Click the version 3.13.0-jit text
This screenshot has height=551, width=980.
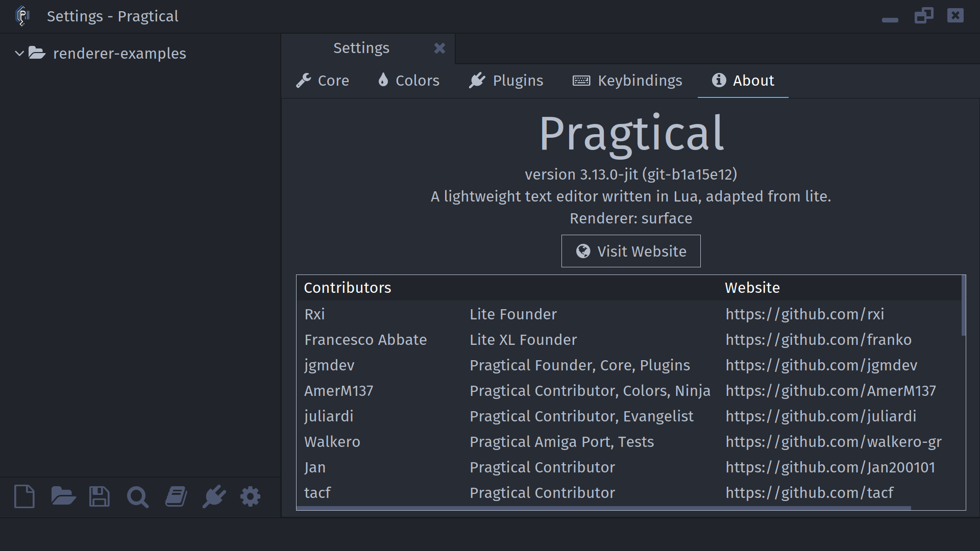coord(631,174)
